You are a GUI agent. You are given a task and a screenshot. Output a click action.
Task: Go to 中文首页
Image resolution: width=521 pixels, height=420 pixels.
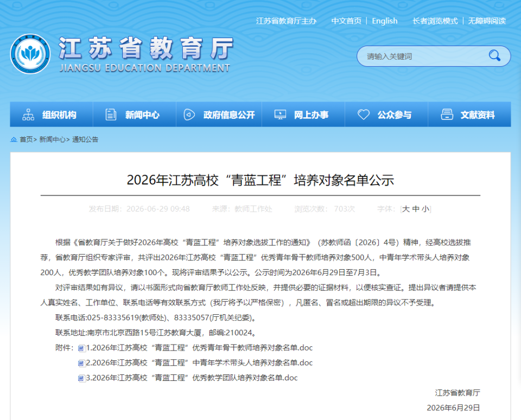346,21
